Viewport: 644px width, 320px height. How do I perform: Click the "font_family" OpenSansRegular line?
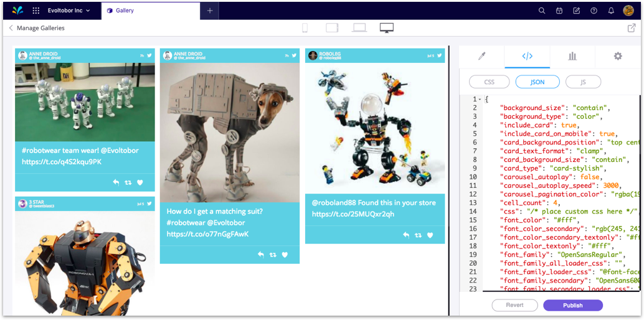click(x=562, y=254)
